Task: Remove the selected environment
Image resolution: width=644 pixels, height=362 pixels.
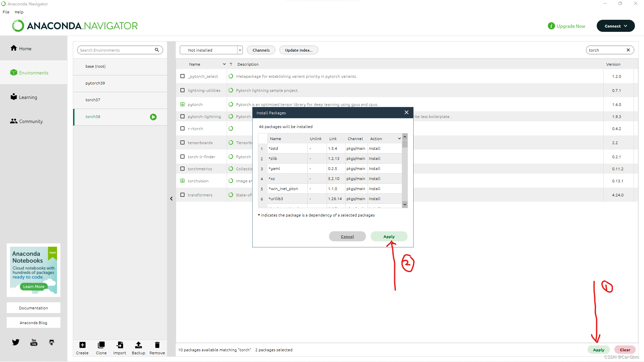Action: (157, 348)
